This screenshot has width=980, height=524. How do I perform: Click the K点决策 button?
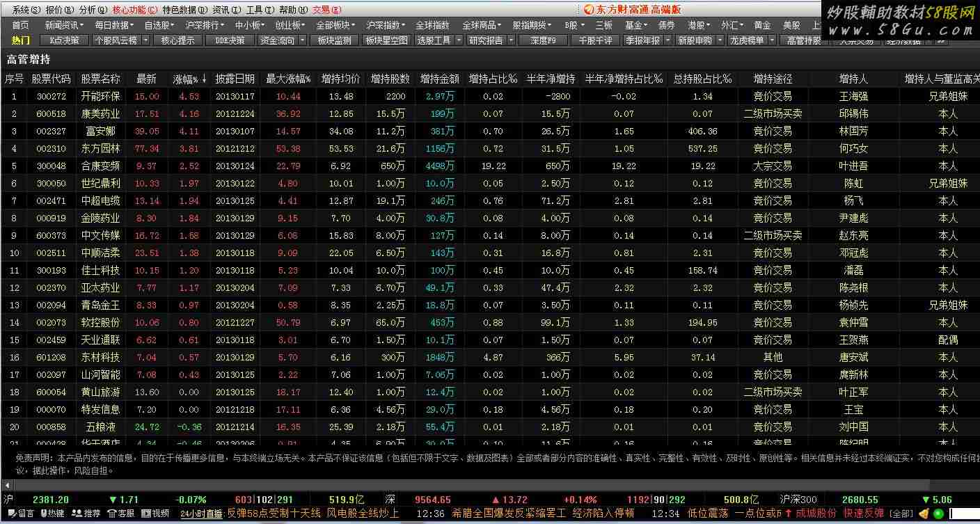click(64, 40)
